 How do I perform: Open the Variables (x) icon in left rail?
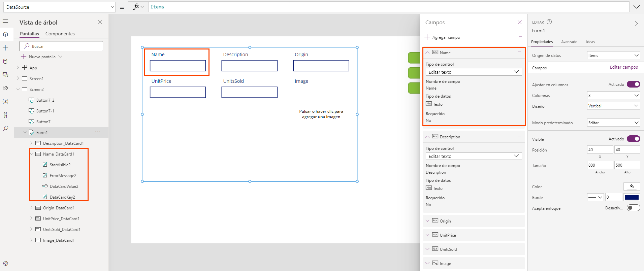tap(5, 101)
